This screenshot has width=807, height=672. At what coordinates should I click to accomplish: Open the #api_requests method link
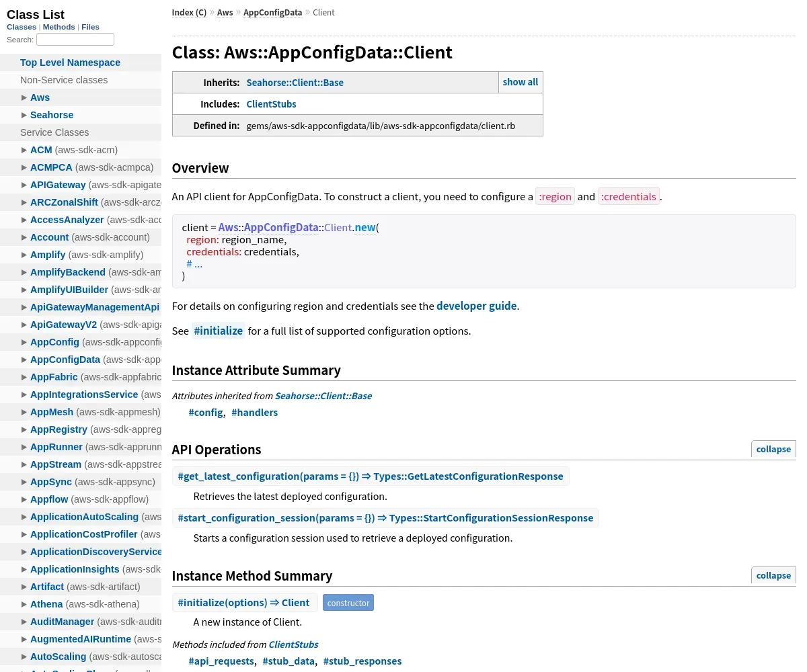[x=221, y=661]
